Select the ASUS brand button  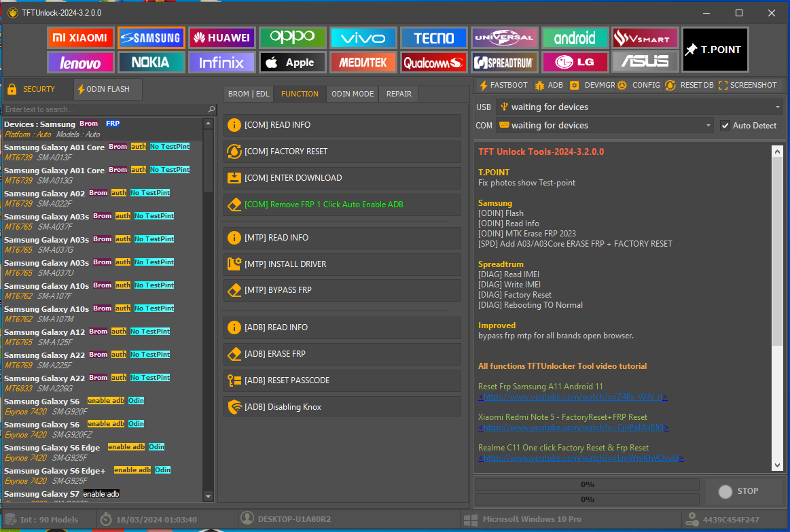[x=645, y=63]
